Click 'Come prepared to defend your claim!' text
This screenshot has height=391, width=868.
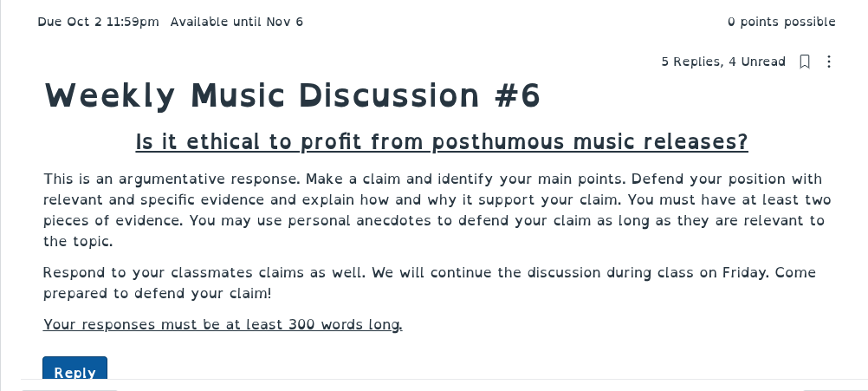(158, 293)
